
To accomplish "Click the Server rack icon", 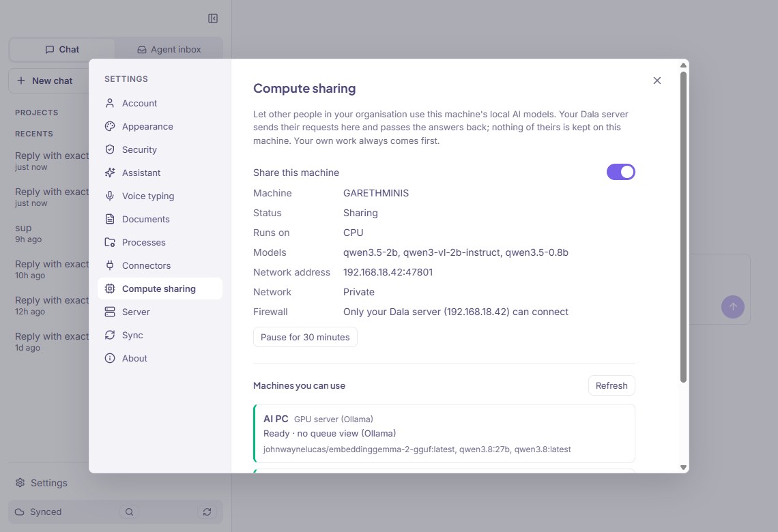I will [x=110, y=312].
